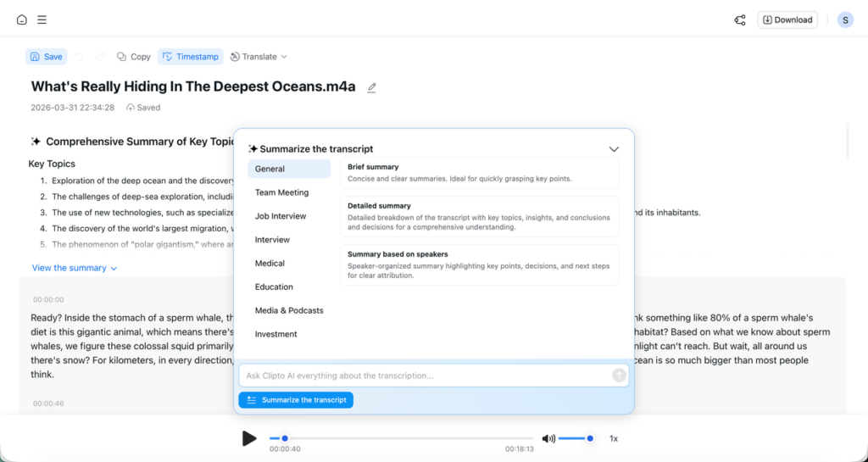Open the hamburger menu icon
Image resolution: width=868 pixels, height=462 pixels.
[x=42, y=20]
